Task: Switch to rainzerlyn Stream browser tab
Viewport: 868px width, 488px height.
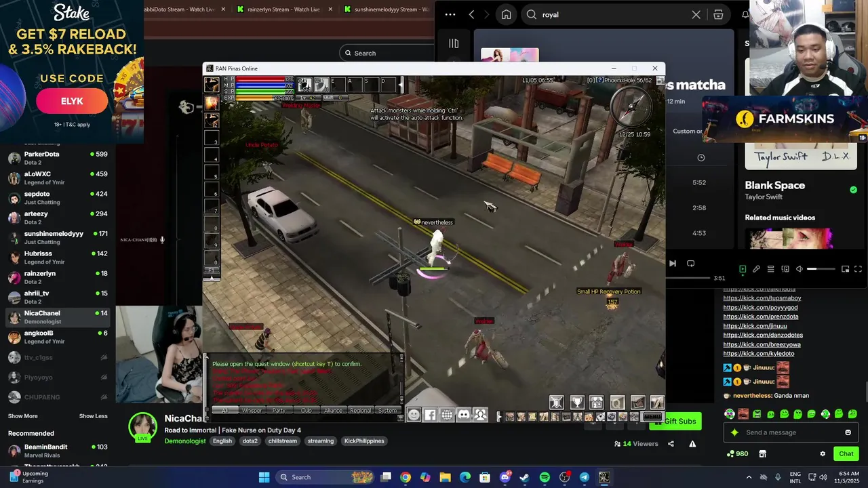Action: (x=283, y=9)
